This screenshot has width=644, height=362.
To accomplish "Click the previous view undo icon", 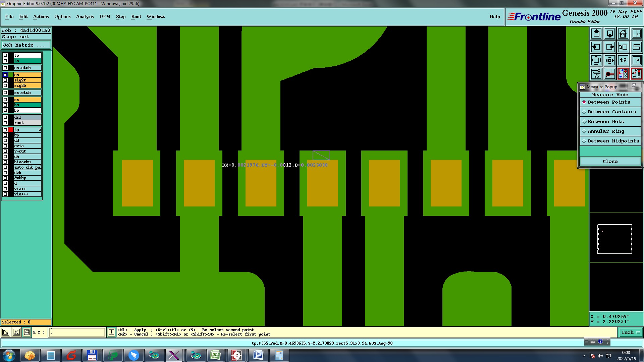I will coord(623,47).
